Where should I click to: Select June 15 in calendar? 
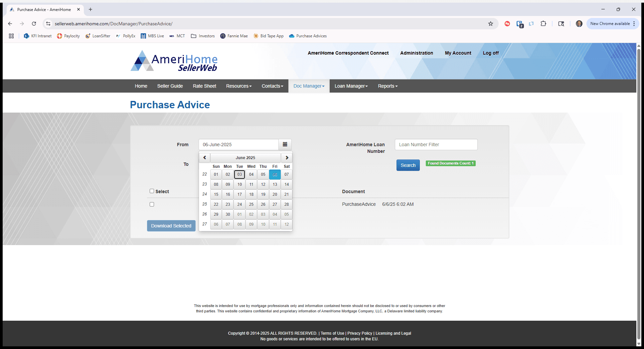click(x=216, y=194)
